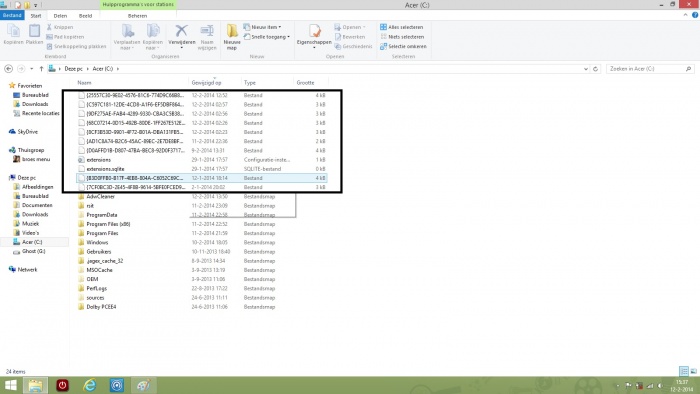700x394 pixels.
Task: Click Alles selecteren
Action: pos(401,27)
